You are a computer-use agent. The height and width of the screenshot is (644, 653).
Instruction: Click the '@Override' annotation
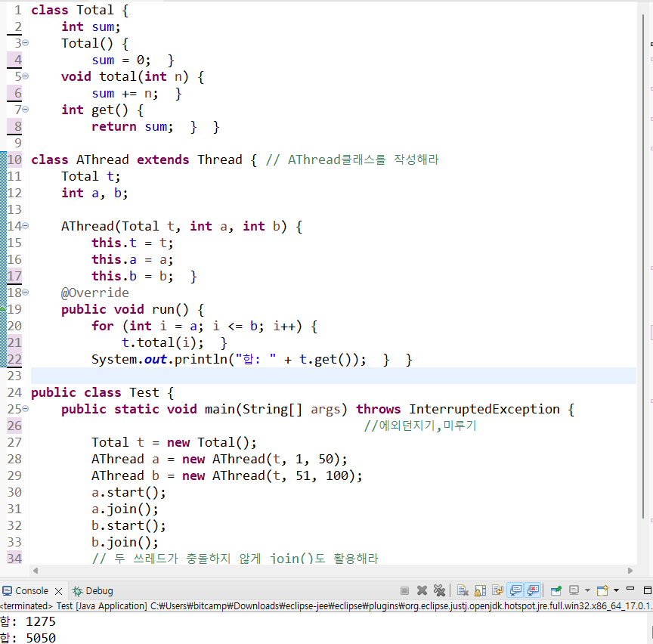tap(95, 293)
